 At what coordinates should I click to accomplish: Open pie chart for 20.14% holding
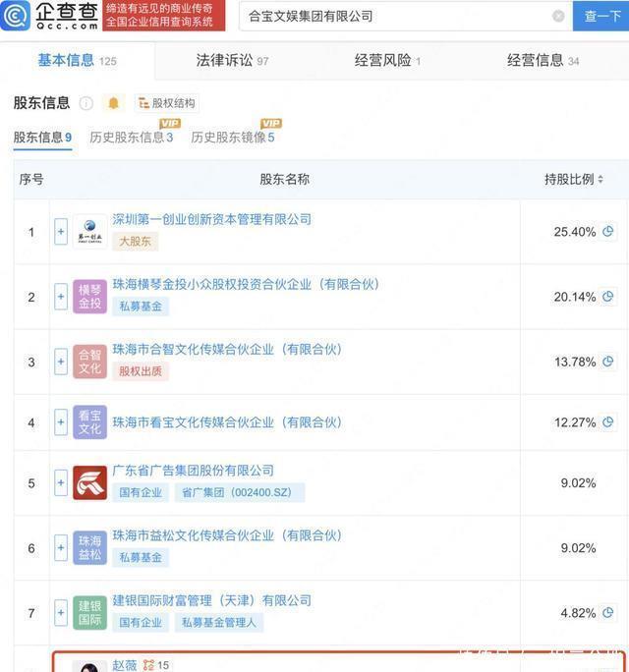pos(607,297)
